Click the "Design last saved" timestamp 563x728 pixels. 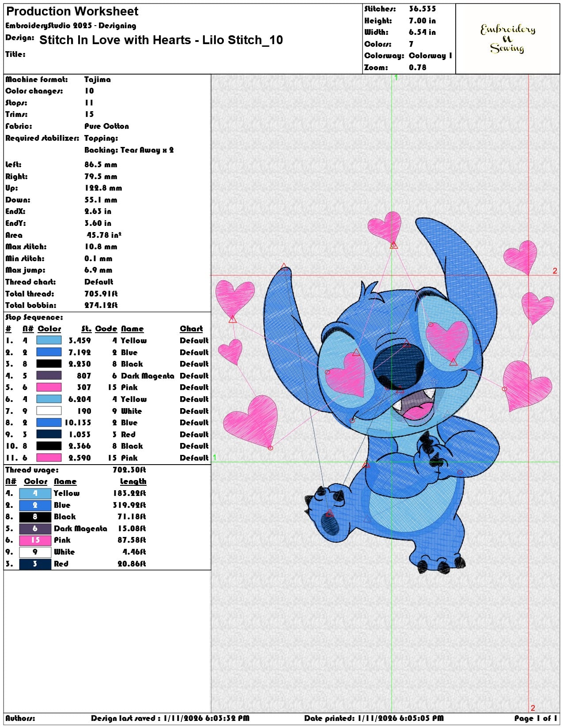(170, 718)
